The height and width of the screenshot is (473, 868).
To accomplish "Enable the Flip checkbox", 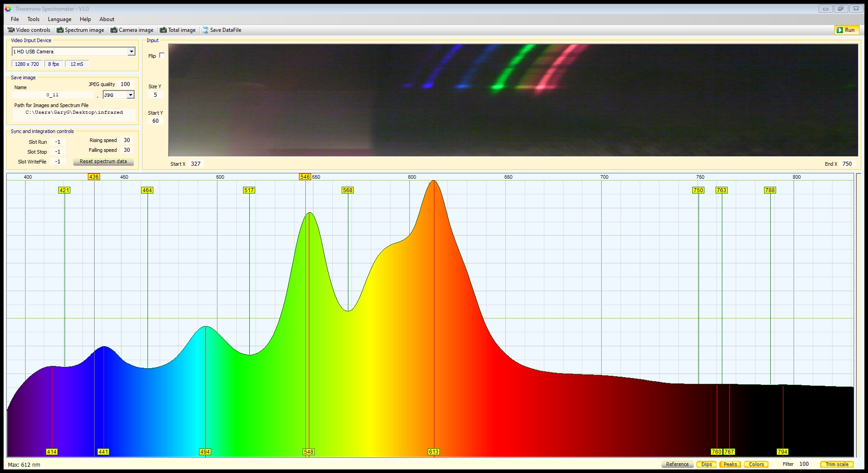I will click(x=162, y=56).
